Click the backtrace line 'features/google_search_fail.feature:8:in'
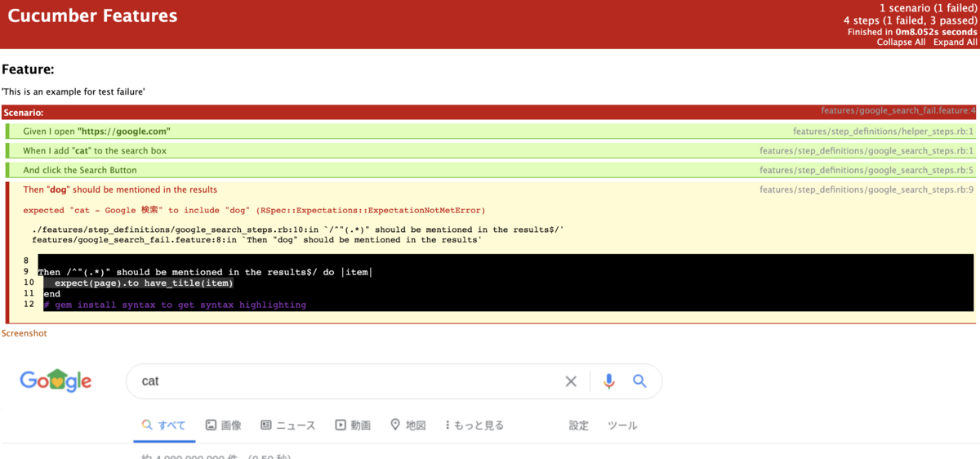The image size is (980, 459). [256, 240]
